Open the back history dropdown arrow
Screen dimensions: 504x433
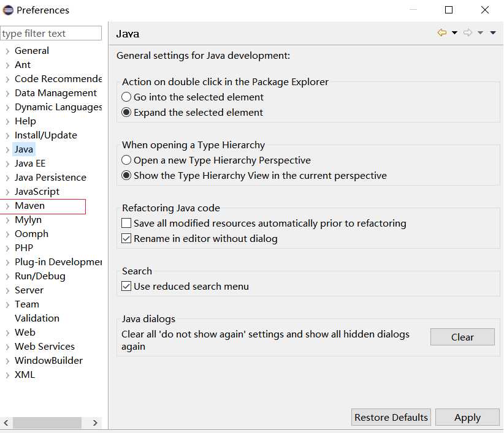[x=454, y=32]
